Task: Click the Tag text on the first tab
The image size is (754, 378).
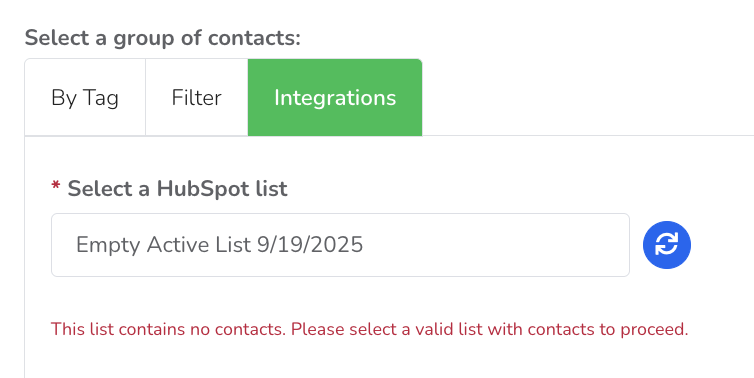Action: [101, 99]
